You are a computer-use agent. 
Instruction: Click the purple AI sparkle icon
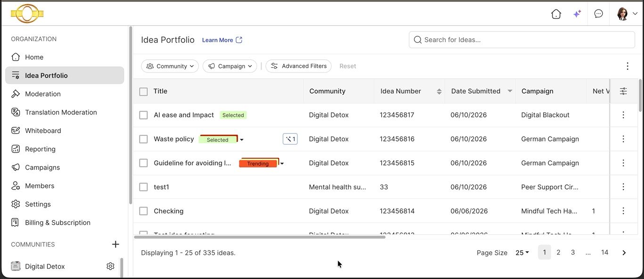[577, 14]
